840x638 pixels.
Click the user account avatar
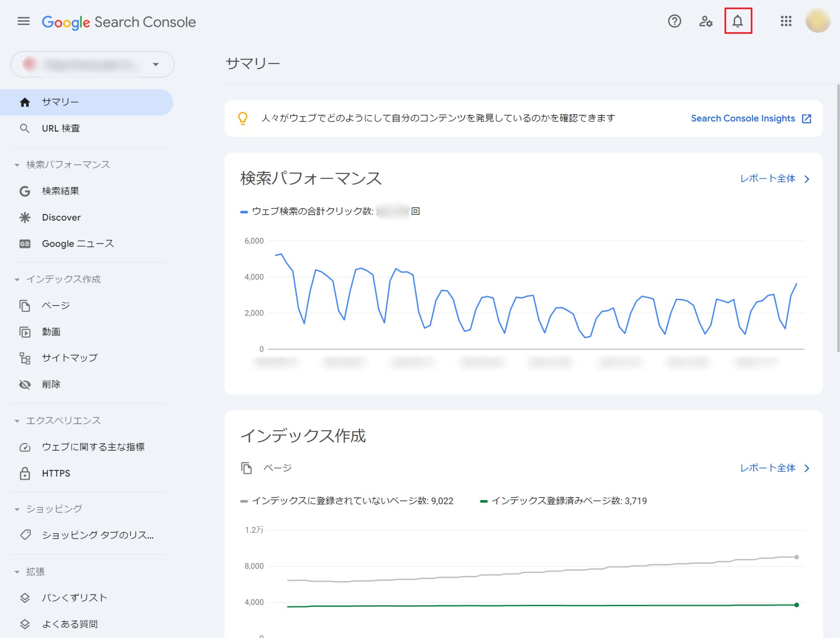click(817, 21)
